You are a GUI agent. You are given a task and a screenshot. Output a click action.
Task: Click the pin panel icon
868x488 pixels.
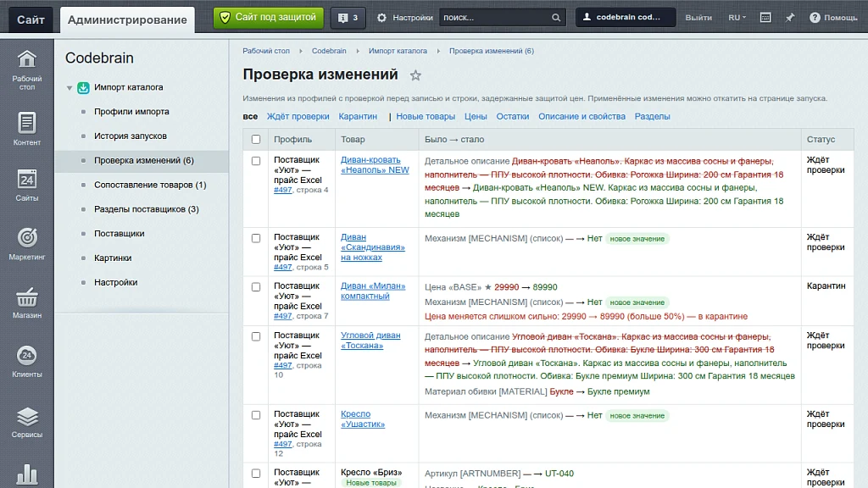[790, 18]
